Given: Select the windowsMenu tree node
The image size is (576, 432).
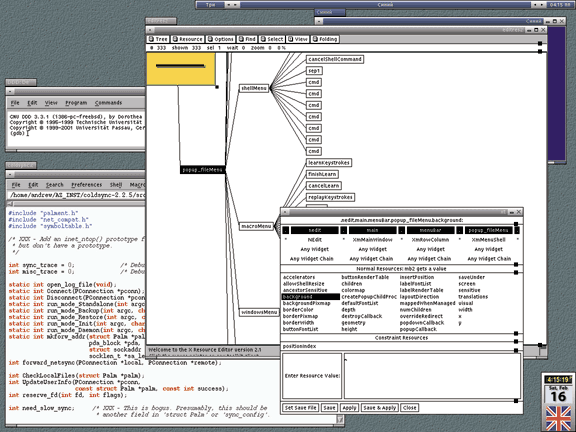Looking at the screenshot, I should [259, 312].
